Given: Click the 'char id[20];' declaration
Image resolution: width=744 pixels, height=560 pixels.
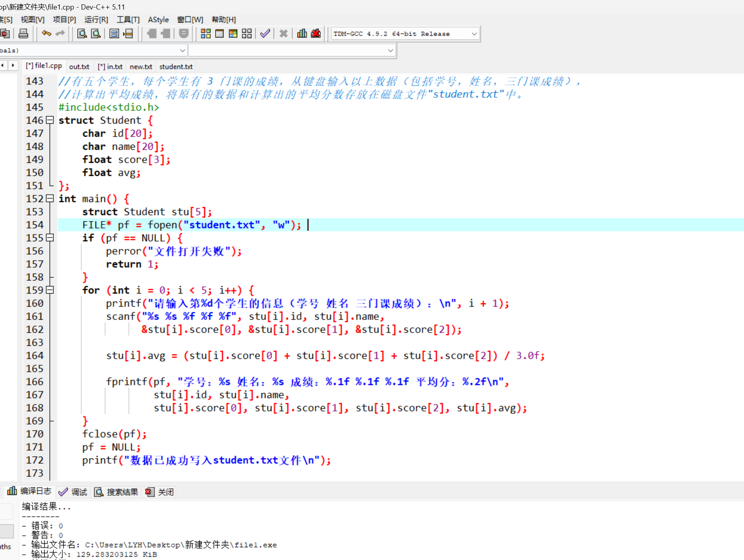Looking at the screenshot, I should point(117,133).
